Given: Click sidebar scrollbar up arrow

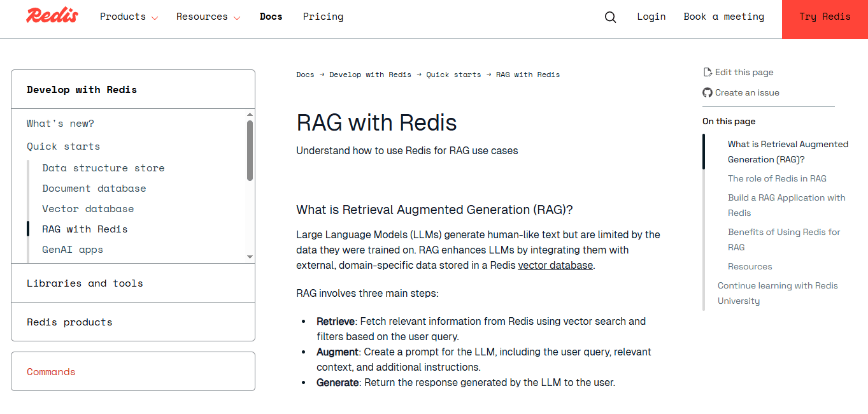Looking at the screenshot, I should (250, 115).
